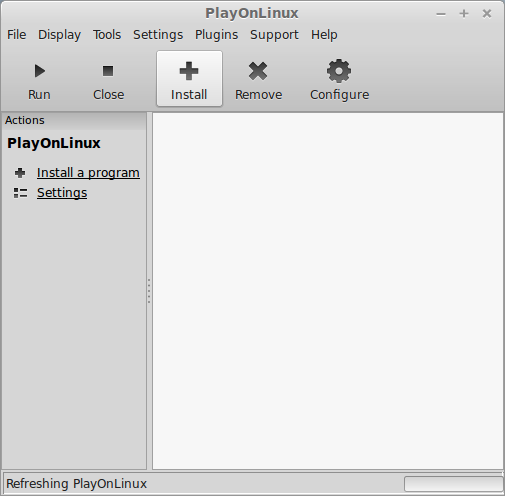Click the 'Refreshing PlayOnLinux' status text
The width and height of the screenshot is (505, 496).
click(77, 484)
